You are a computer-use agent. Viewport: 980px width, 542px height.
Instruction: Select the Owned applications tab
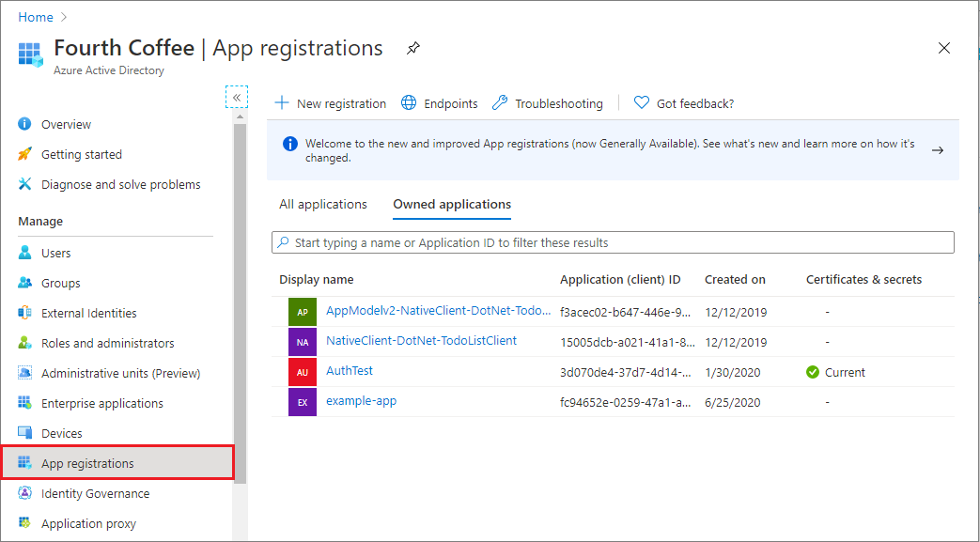pos(451,204)
